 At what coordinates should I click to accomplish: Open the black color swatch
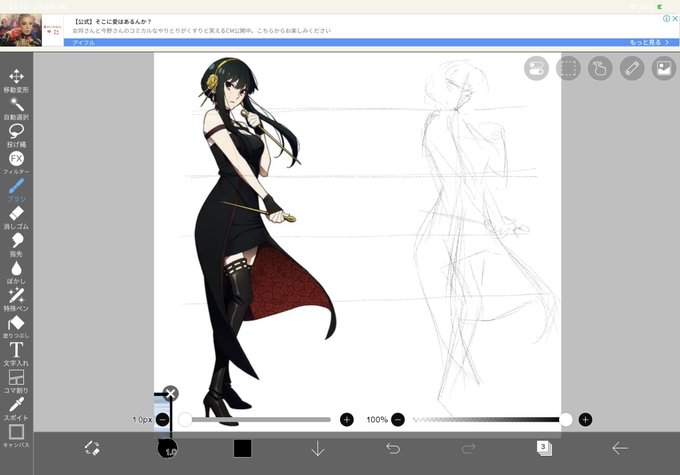[242, 449]
